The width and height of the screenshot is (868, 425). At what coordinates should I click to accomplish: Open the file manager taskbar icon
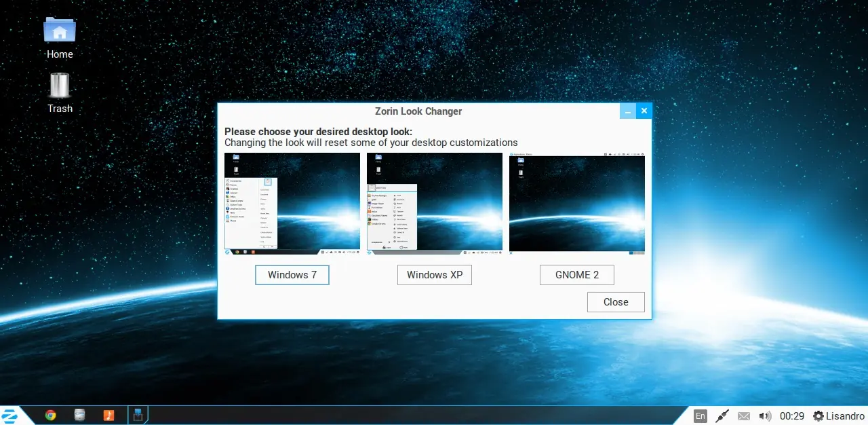[x=80, y=415]
